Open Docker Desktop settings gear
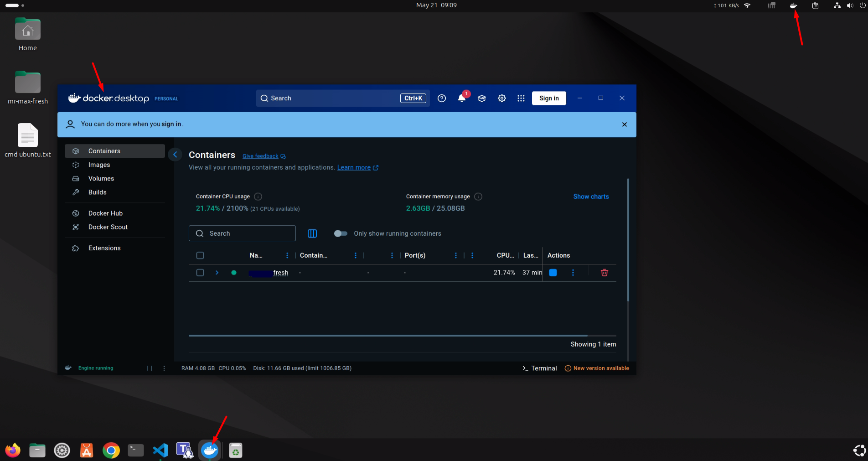 pyautogui.click(x=502, y=98)
